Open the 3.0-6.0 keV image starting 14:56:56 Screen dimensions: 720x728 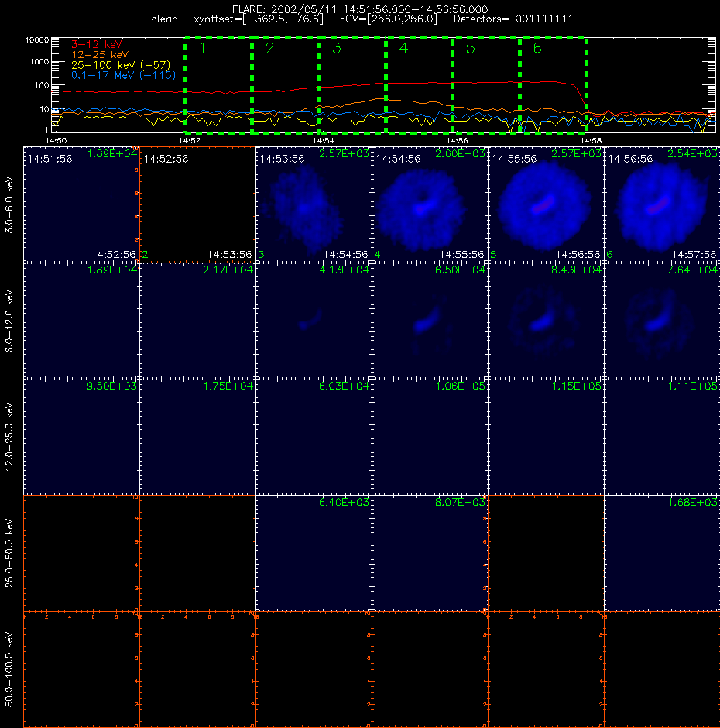pos(662,204)
